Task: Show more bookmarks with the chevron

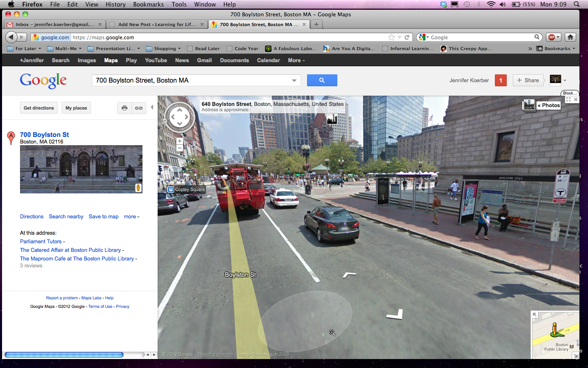Action: (x=530, y=48)
